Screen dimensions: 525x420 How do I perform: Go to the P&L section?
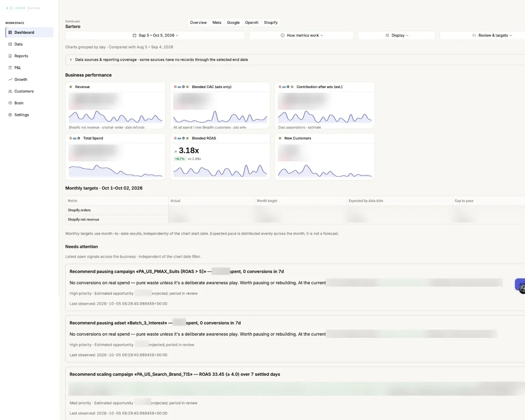click(29, 68)
